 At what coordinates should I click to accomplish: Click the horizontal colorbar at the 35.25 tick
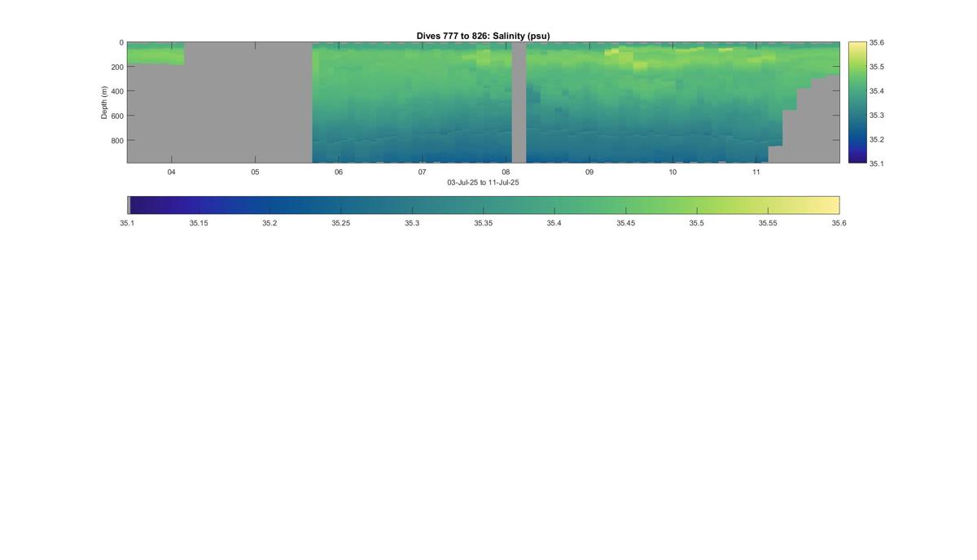pyautogui.click(x=340, y=204)
